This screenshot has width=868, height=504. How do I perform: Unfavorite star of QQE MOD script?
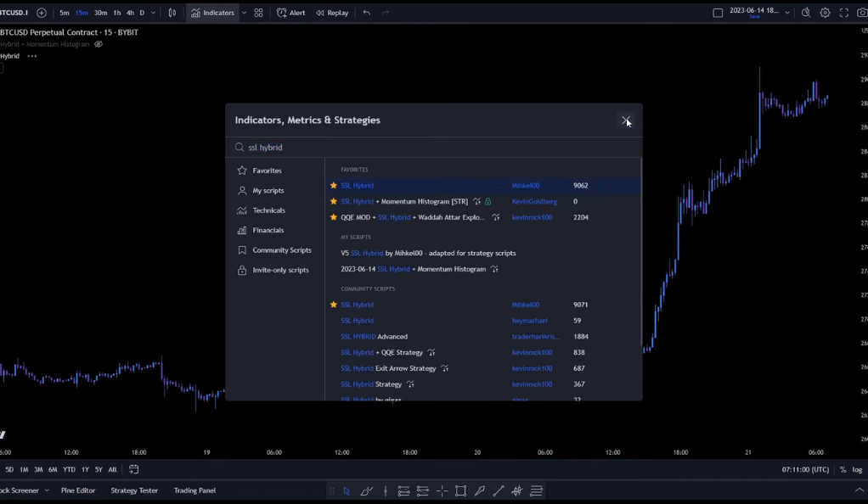coord(333,217)
